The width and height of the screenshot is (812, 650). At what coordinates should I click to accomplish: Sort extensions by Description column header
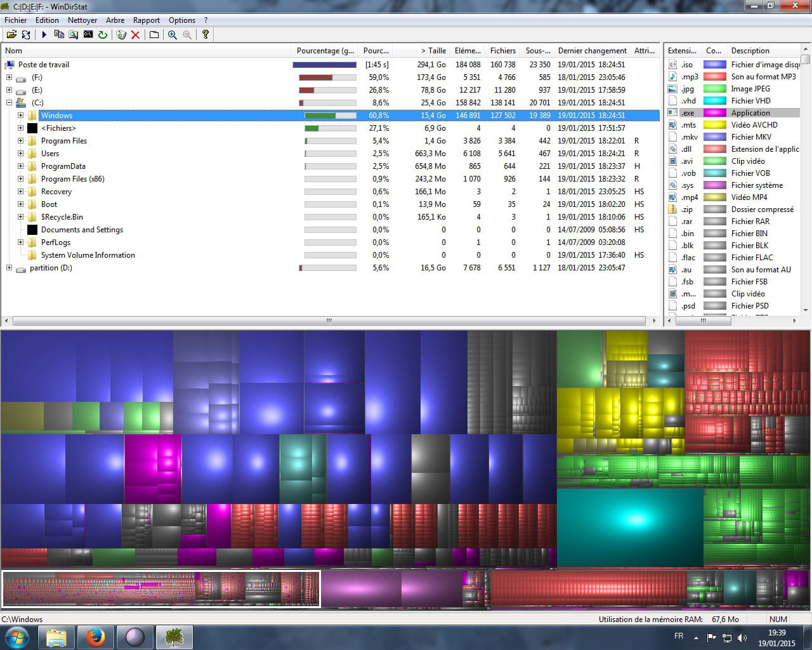coord(764,51)
